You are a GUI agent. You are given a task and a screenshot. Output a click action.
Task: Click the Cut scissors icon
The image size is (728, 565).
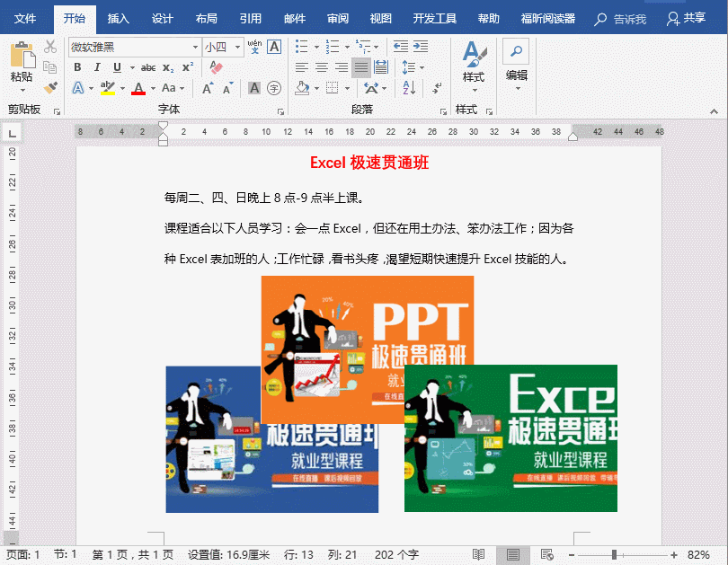coord(50,47)
